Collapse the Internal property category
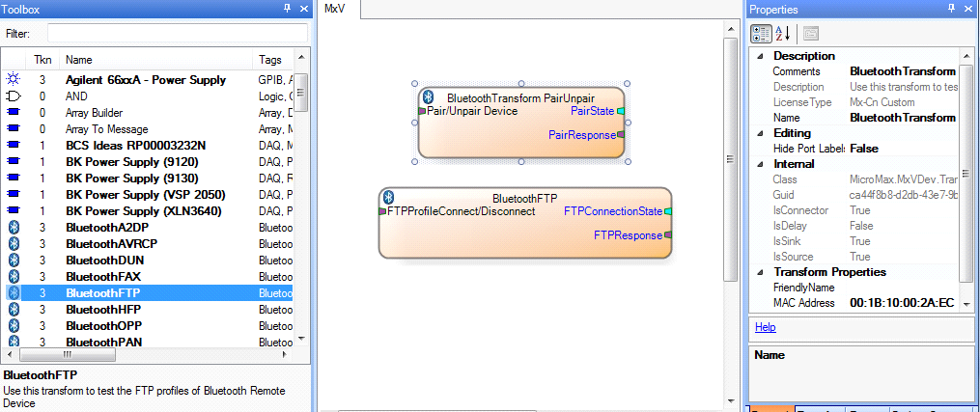The height and width of the screenshot is (412, 980). point(761,164)
